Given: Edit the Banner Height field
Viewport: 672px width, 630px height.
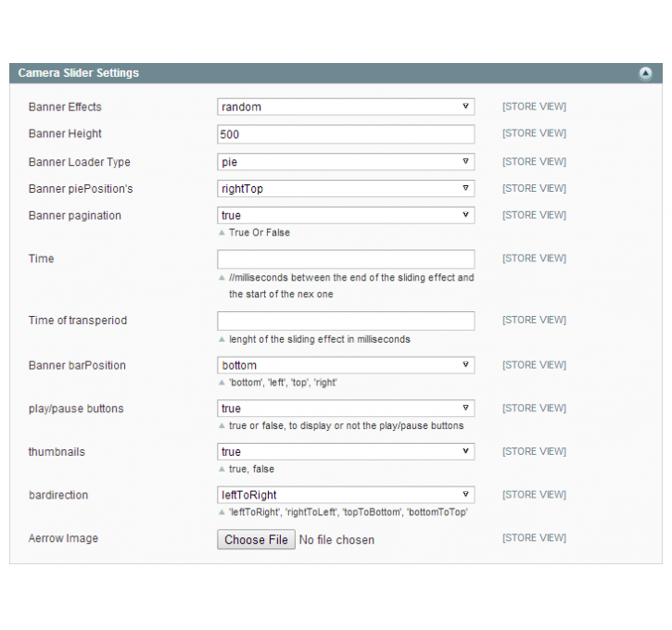Looking at the screenshot, I should click(x=346, y=134).
